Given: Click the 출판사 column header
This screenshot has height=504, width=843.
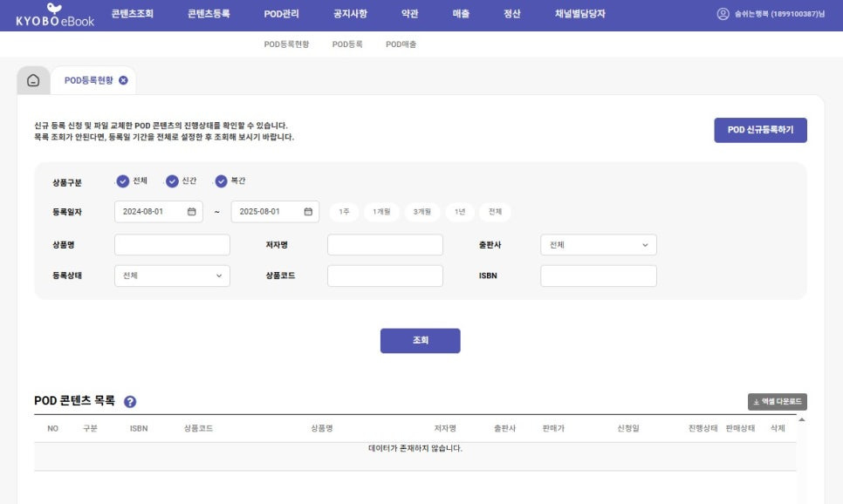Looking at the screenshot, I should point(504,428).
